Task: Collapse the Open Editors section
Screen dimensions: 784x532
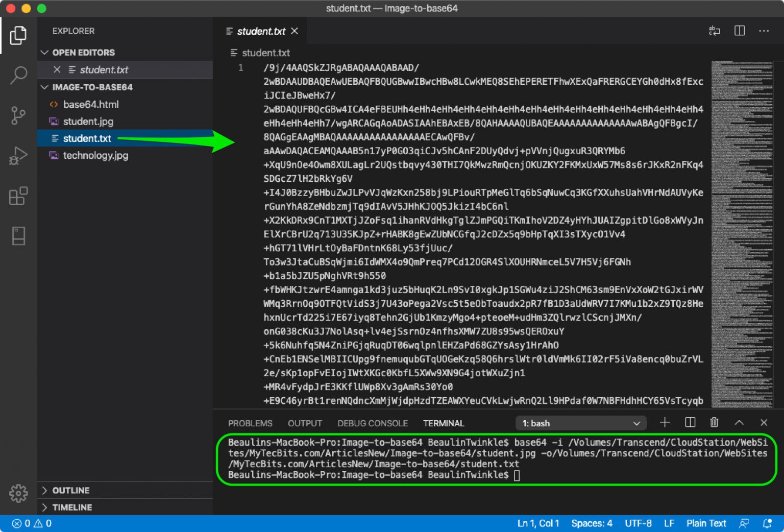Action: point(125,53)
